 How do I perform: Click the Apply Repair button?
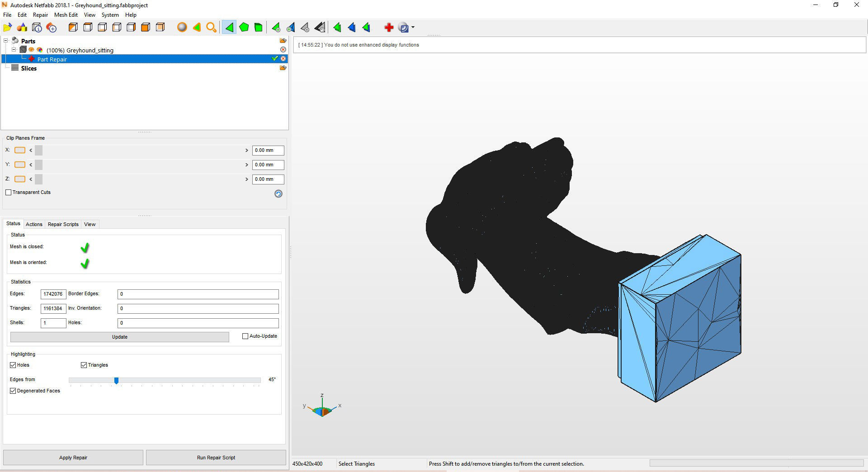73,458
